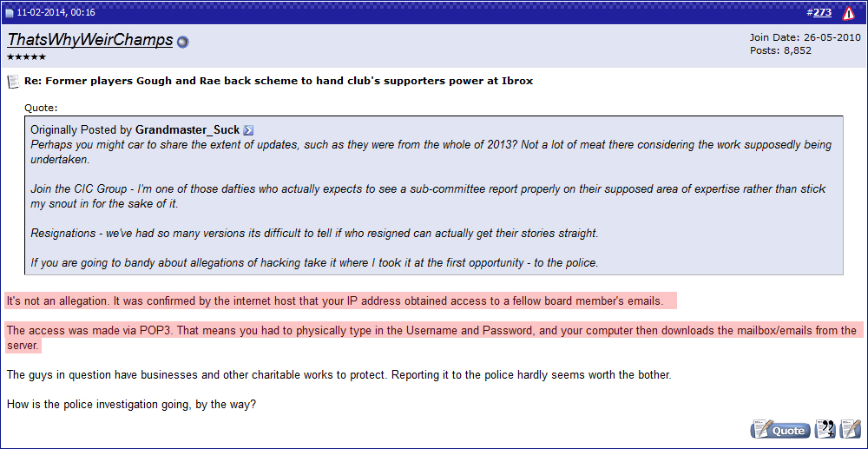The height and width of the screenshot is (449, 868).
Task: Click the red report post warning icon
Action: (x=849, y=13)
